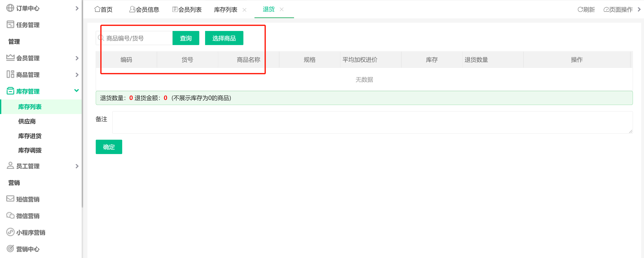This screenshot has height=258, width=644.
Task: Click the 刷新 refresh control
Action: [x=586, y=9]
